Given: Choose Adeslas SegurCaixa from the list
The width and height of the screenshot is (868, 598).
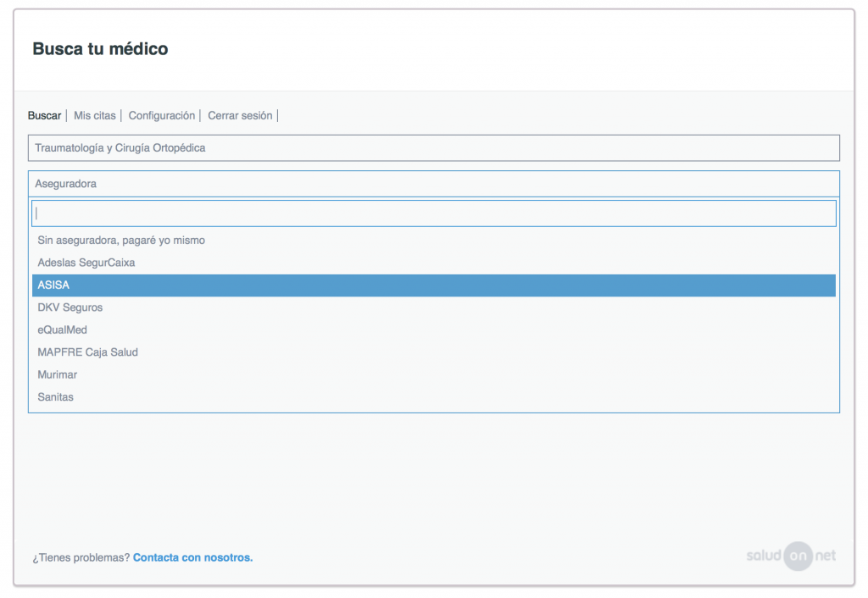Looking at the screenshot, I should (433, 263).
